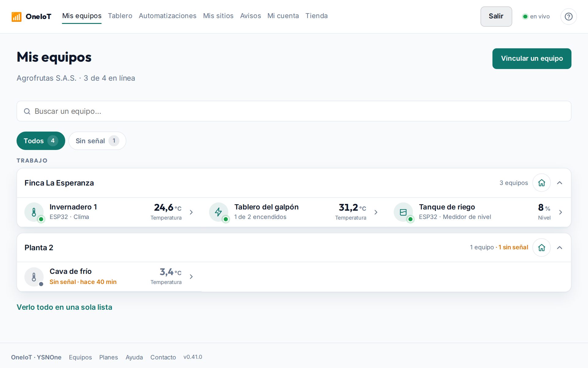Open the help question mark icon
The image size is (588, 368).
(x=568, y=17)
